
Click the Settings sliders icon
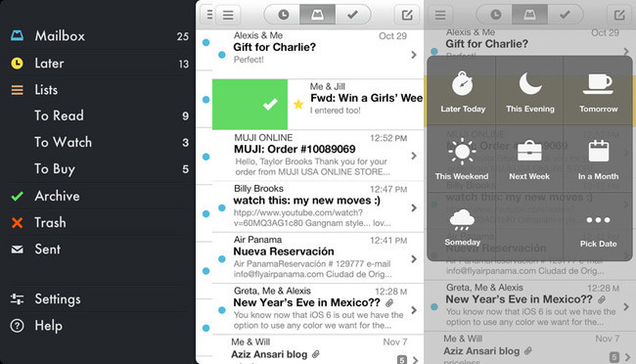point(17,299)
